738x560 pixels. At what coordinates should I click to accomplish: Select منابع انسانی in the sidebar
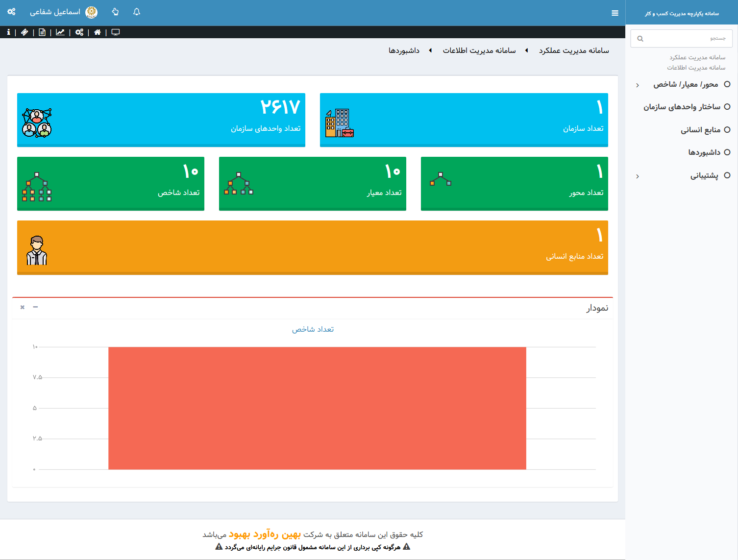tap(700, 130)
